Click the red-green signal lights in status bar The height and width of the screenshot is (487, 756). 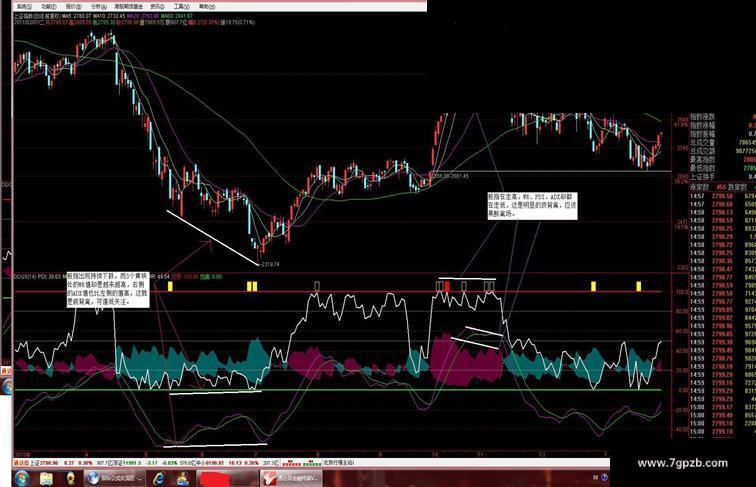tap(301, 463)
